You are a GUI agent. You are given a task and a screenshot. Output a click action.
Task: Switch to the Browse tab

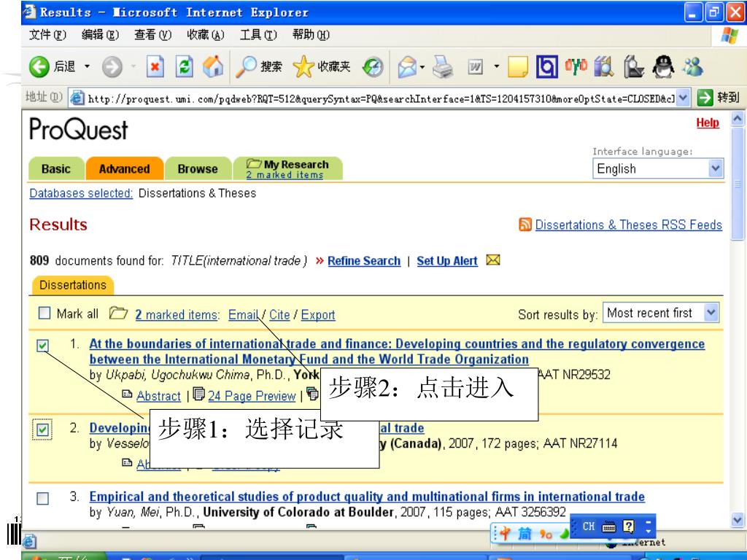(x=198, y=168)
